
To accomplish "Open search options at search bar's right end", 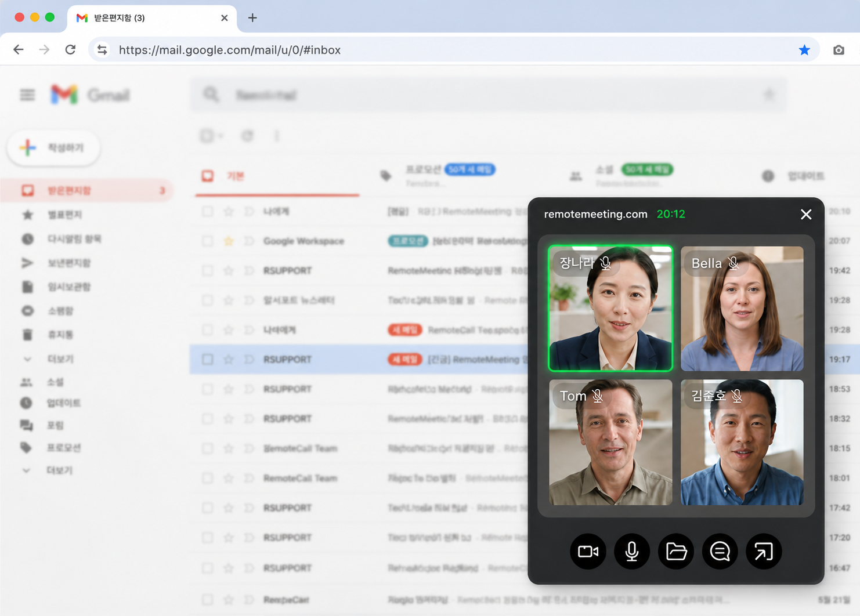I will (769, 95).
